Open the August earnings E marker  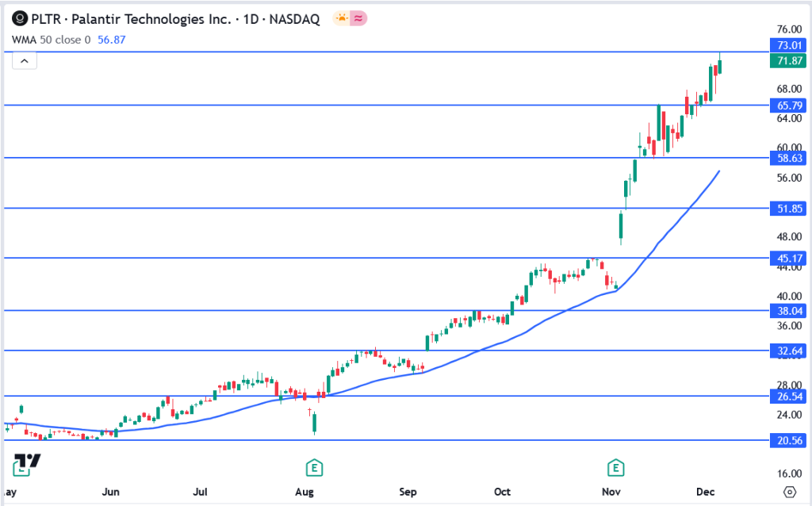click(x=315, y=466)
